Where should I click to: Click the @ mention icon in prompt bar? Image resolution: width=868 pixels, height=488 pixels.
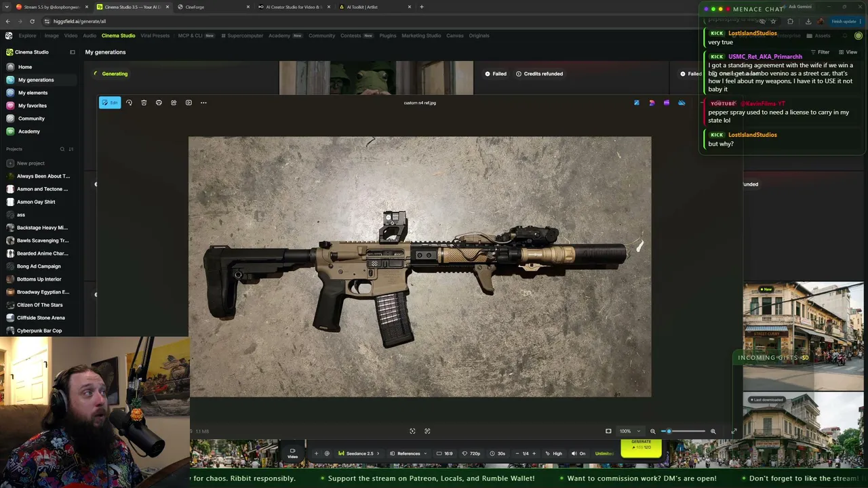tap(327, 453)
